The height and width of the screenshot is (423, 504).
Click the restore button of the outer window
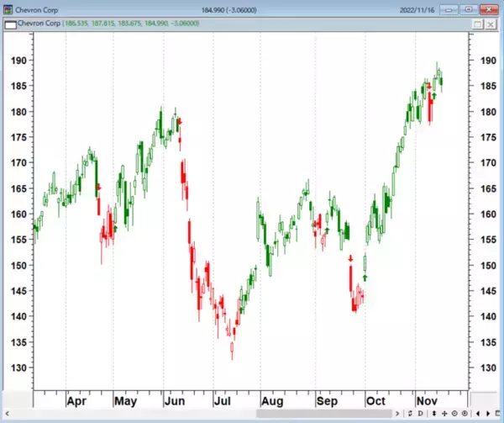tap(469, 10)
